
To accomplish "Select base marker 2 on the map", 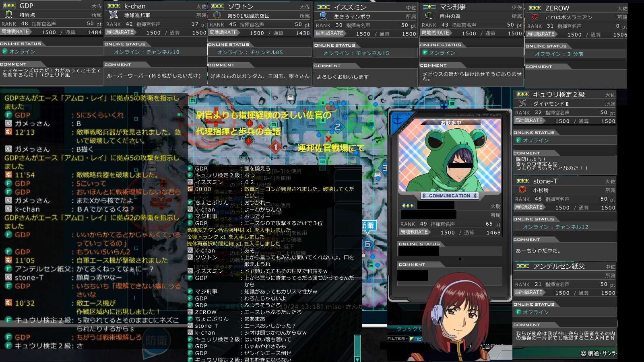I will pyautogui.click(x=337, y=127).
